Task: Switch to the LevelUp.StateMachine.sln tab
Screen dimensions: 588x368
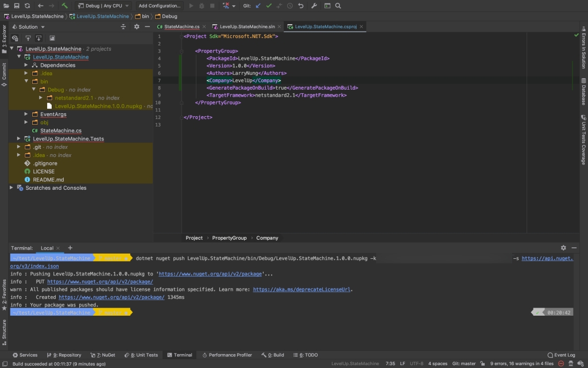Action: [x=247, y=26]
